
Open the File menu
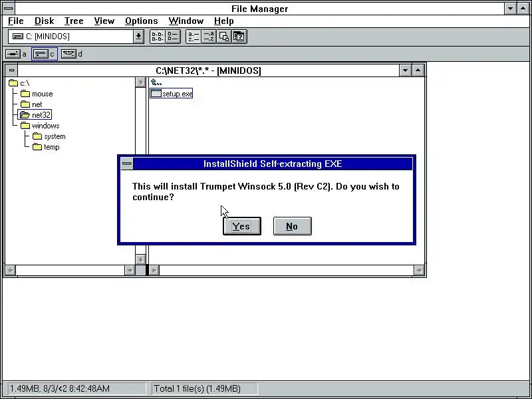coord(15,21)
